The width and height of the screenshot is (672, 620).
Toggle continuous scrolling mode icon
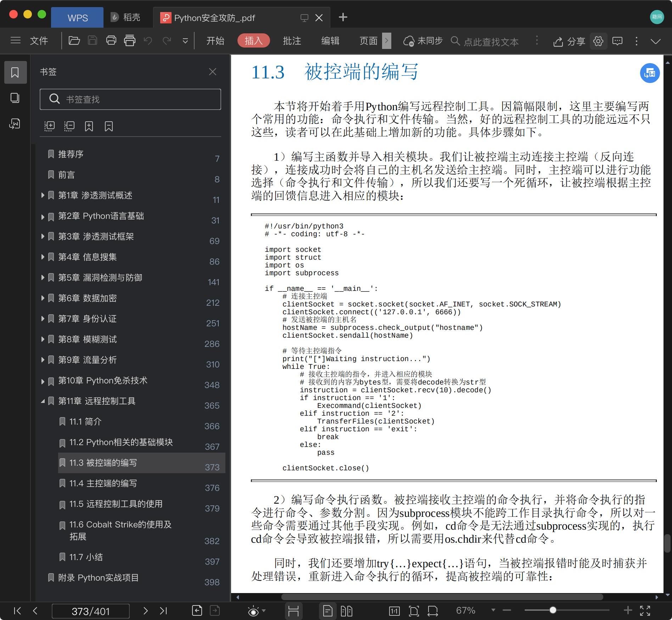click(x=293, y=611)
